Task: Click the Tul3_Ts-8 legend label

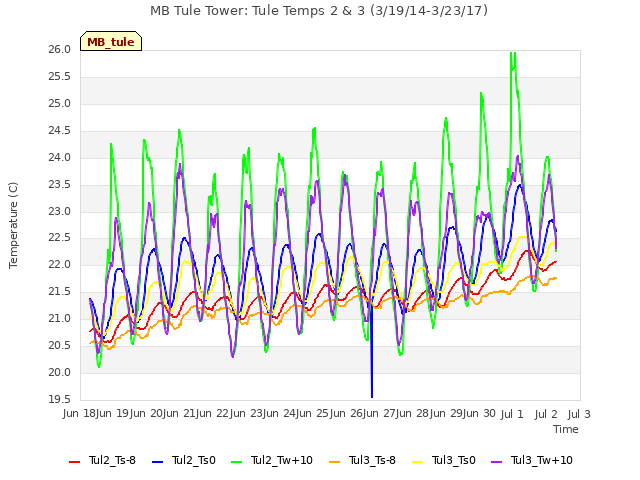Action: pyautogui.click(x=372, y=460)
